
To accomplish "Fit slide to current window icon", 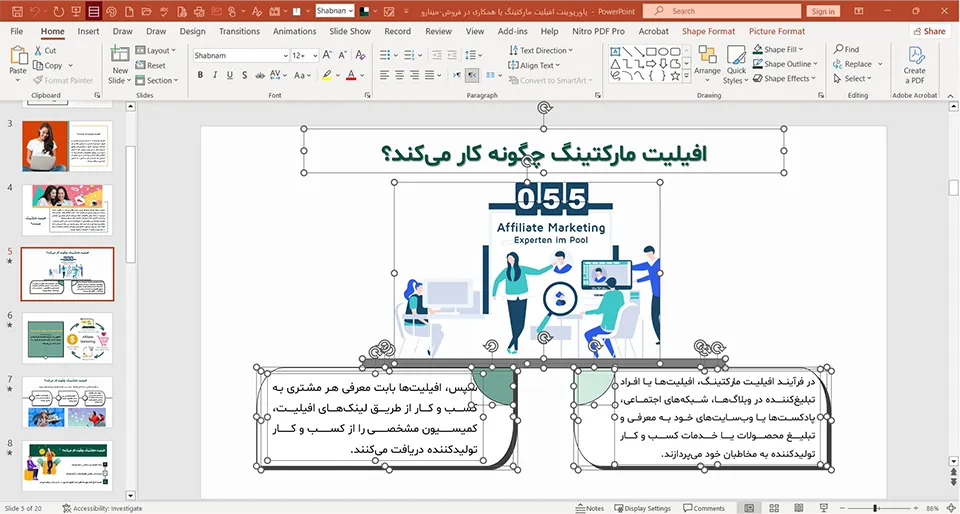I will (x=951, y=508).
